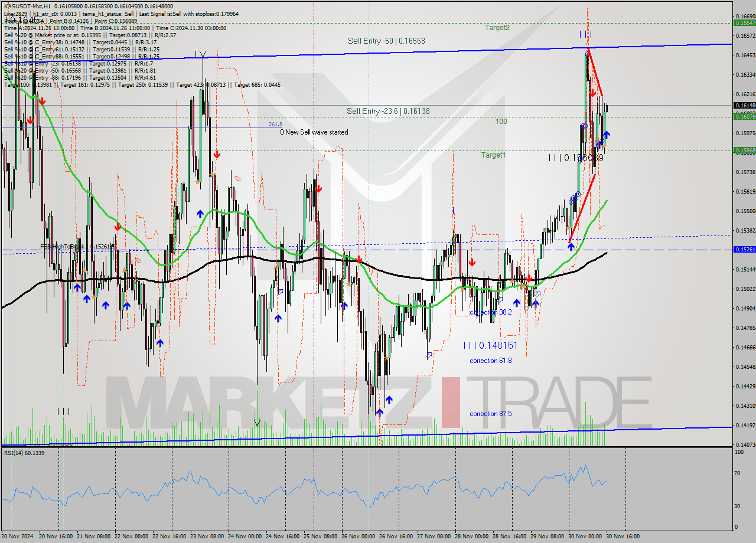Viewport: 756px width, 543px height.
Task: Click the green '100' level label
Action: tap(501, 121)
